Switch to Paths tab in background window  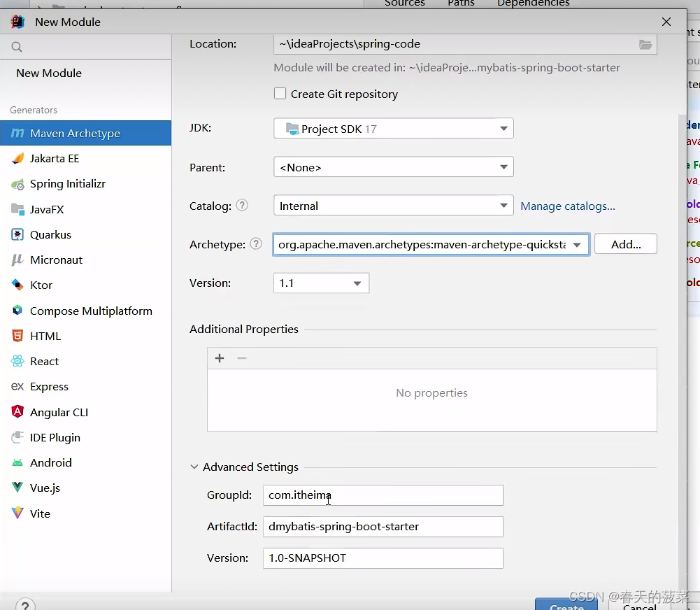(x=461, y=3)
